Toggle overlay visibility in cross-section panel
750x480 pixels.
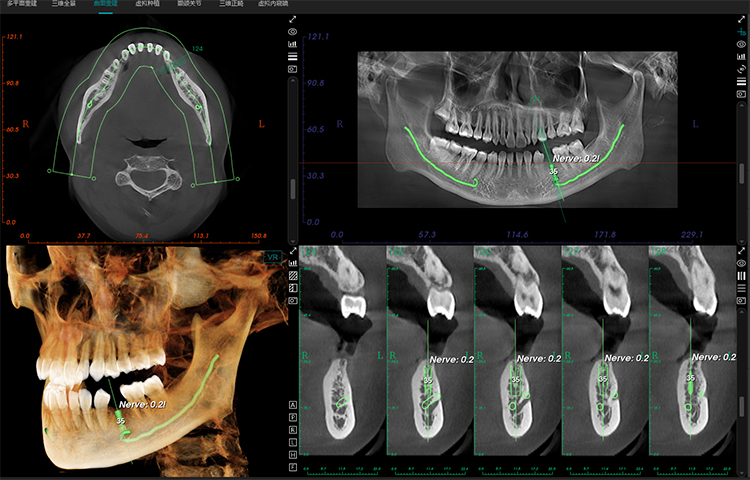741,261
